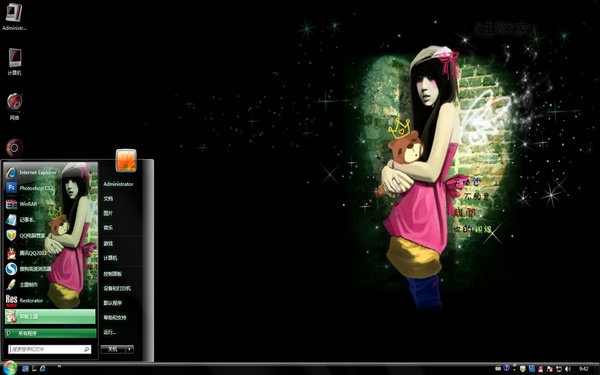The width and height of the screenshot is (600, 375).
Task: Click the volume speaker in system tray
Action: [567, 368]
